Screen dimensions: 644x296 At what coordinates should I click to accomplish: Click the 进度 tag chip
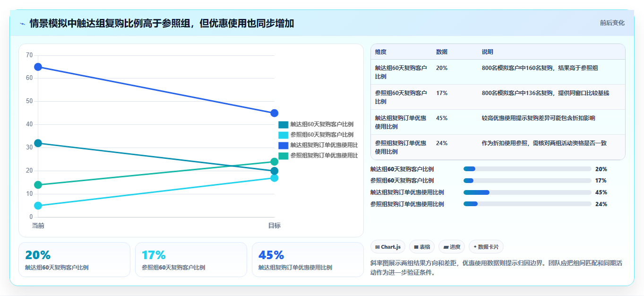pos(452,247)
